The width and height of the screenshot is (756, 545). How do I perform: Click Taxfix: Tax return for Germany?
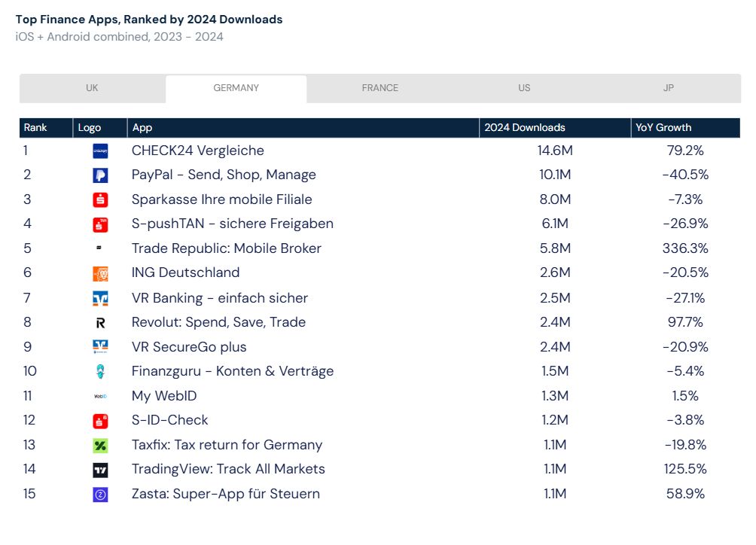tap(227, 445)
